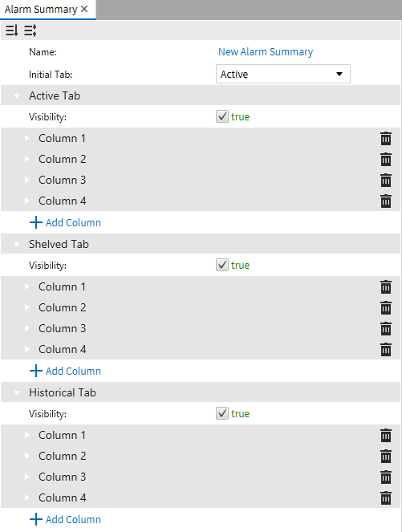Uncheck Active Tab visibility checkbox
Screen dimensions: 402x532
pyautogui.click(x=222, y=116)
